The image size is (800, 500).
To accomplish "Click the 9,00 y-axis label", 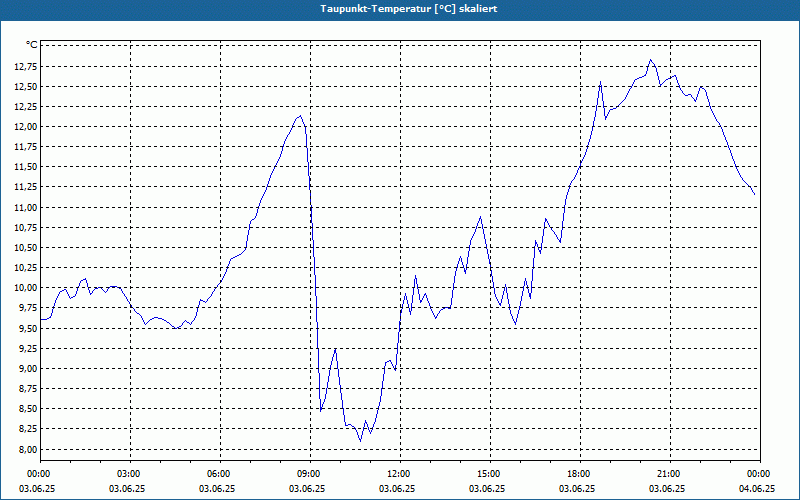I will [29, 368].
